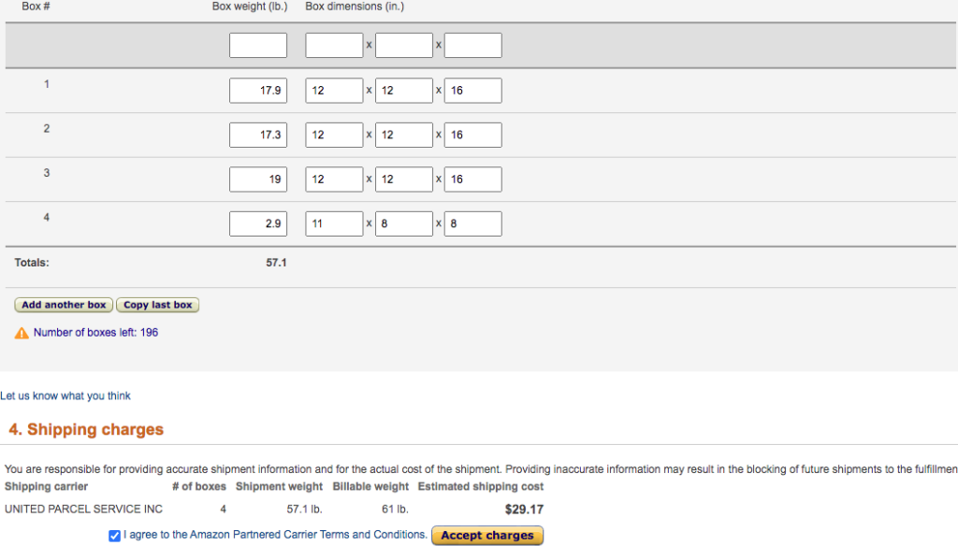Click the Number of boxes left: 196 text
Image resolution: width=958 pixels, height=560 pixels.
point(96,333)
